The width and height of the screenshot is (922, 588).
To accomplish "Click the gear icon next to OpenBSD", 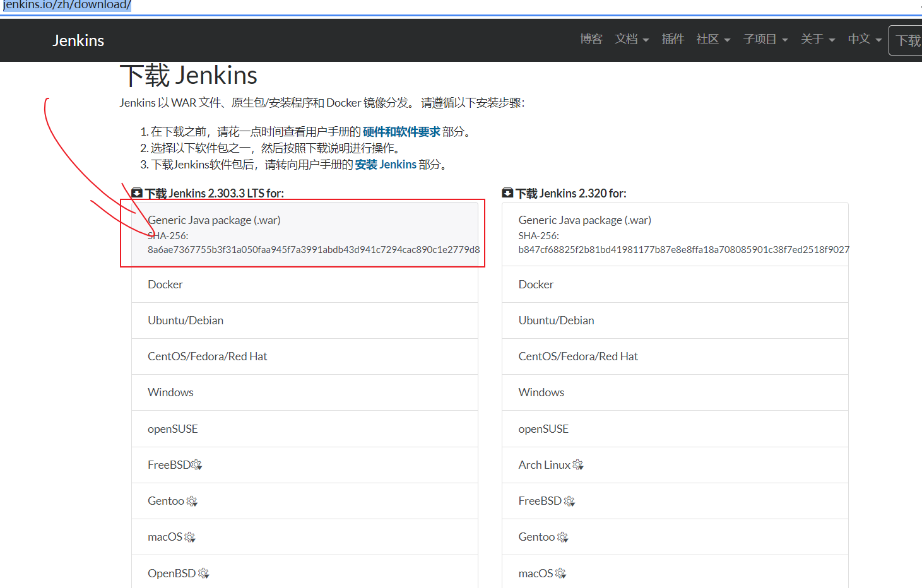I will pyautogui.click(x=203, y=573).
